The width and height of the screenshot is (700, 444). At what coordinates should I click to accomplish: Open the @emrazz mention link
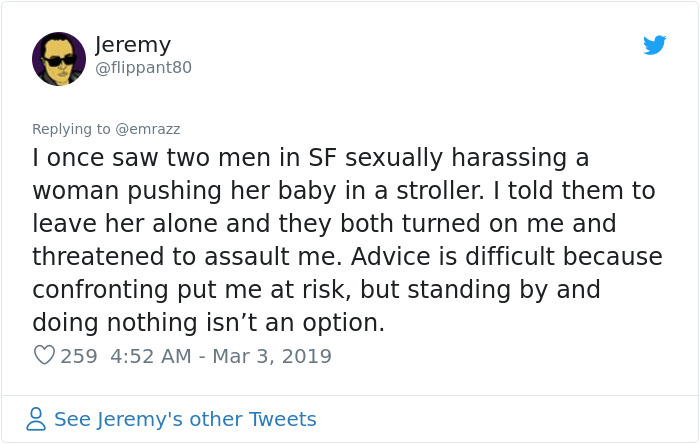[x=147, y=129]
